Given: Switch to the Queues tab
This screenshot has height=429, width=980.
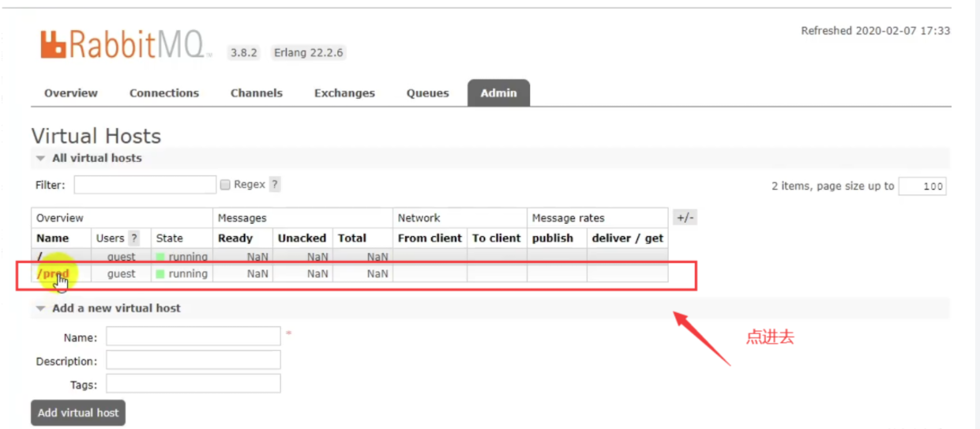Looking at the screenshot, I should 428,93.
